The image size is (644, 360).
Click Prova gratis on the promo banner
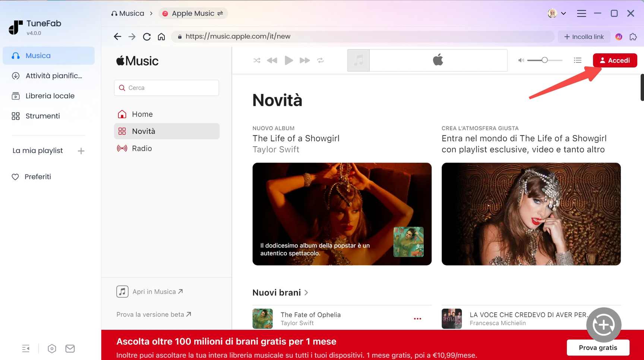point(598,347)
